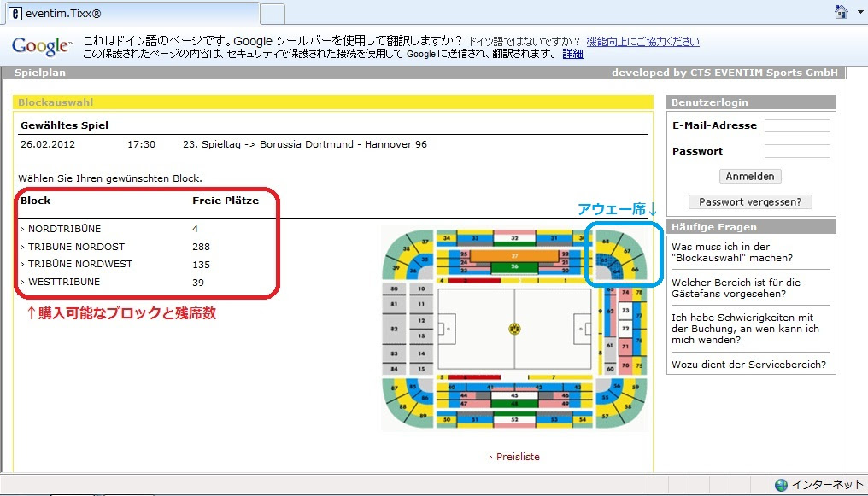Viewport: 868px width, 496px height.
Task: Click the Passwort vergessen? button
Action: (750, 201)
